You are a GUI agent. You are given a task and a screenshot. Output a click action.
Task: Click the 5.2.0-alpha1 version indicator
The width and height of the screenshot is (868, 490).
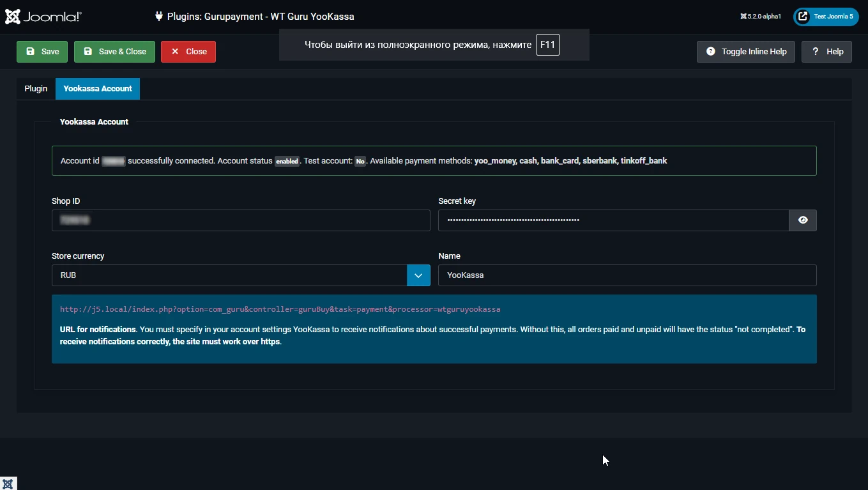761,17
